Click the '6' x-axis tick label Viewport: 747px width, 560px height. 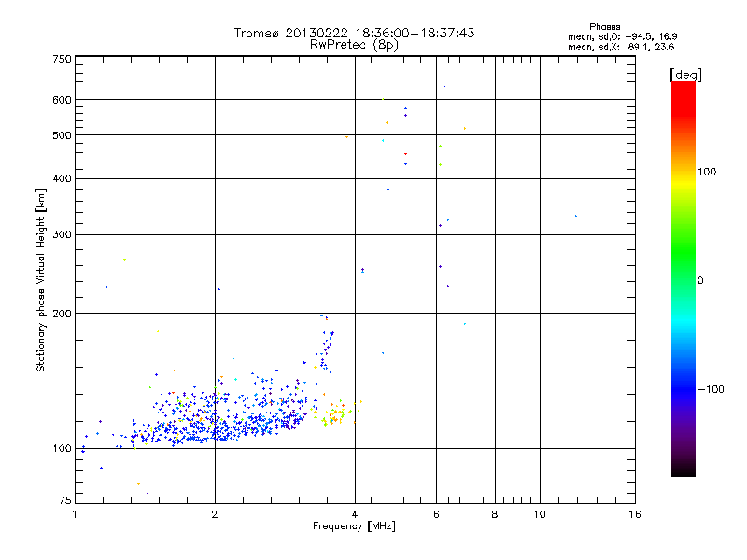[x=436, y=514]
